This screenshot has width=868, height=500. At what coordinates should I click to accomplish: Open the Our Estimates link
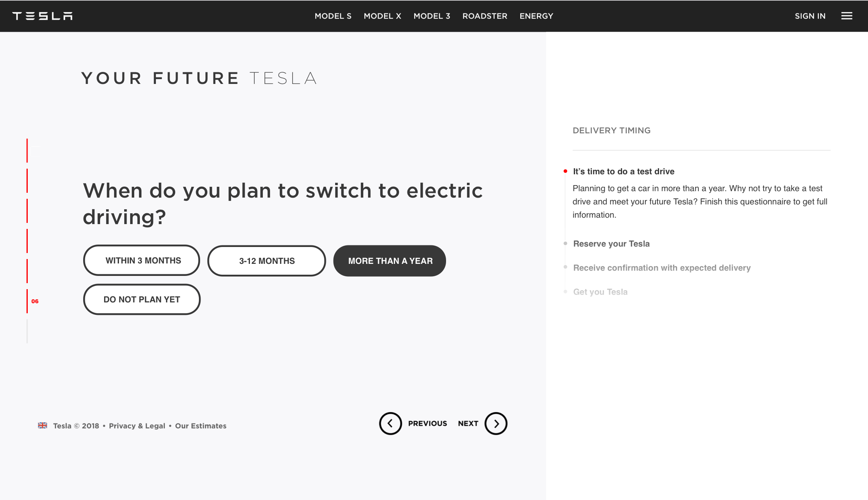coord(201,426)
